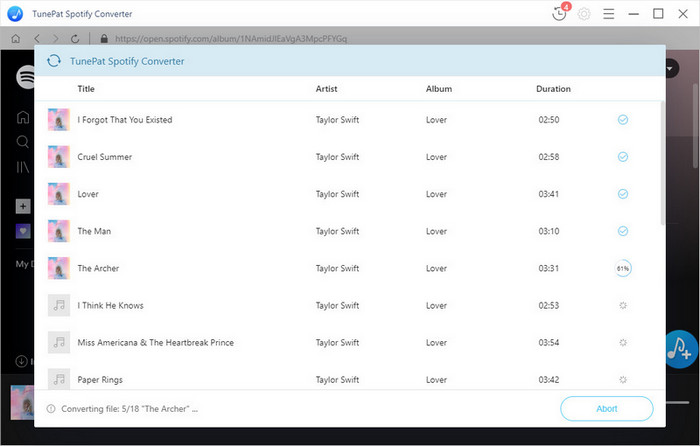
Task: Open the conversion history clock icon
Action: [559, 14]
